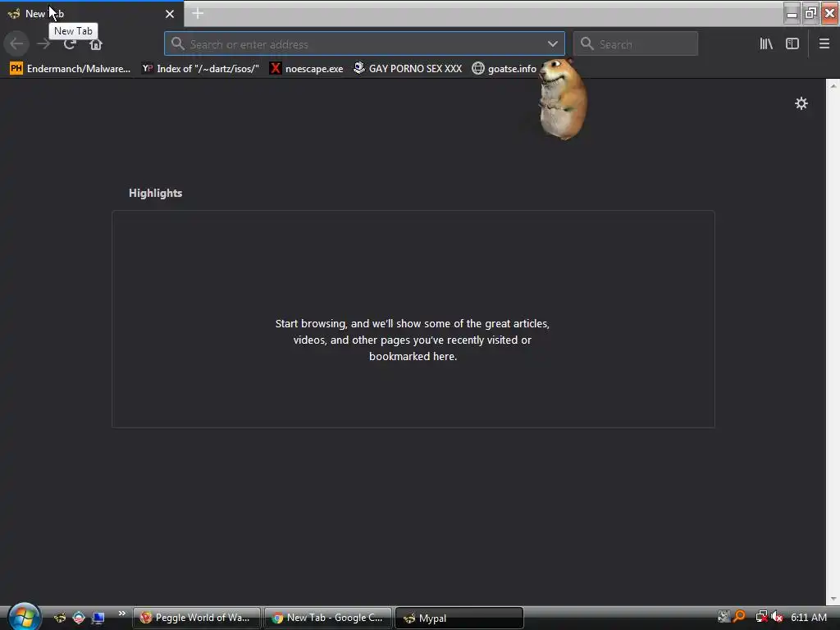The width and height of the screenshot is (840, 630).
Task: Click the first system tray icon
Action: (x=724, y=617)
